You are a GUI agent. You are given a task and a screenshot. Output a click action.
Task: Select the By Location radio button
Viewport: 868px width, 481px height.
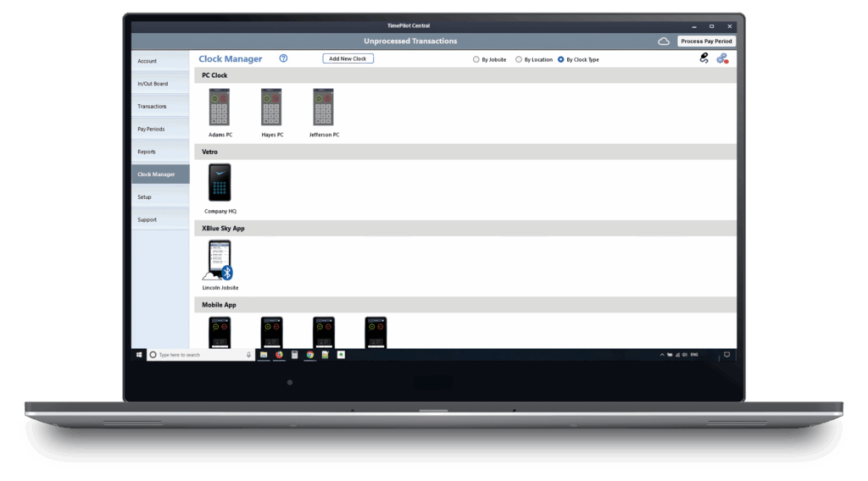tap(519, 59)
